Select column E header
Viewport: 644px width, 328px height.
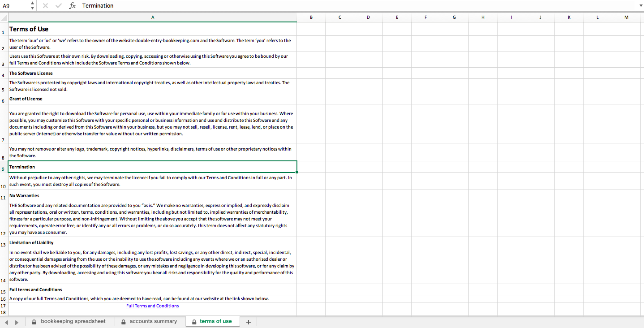[x=397, y=17]
